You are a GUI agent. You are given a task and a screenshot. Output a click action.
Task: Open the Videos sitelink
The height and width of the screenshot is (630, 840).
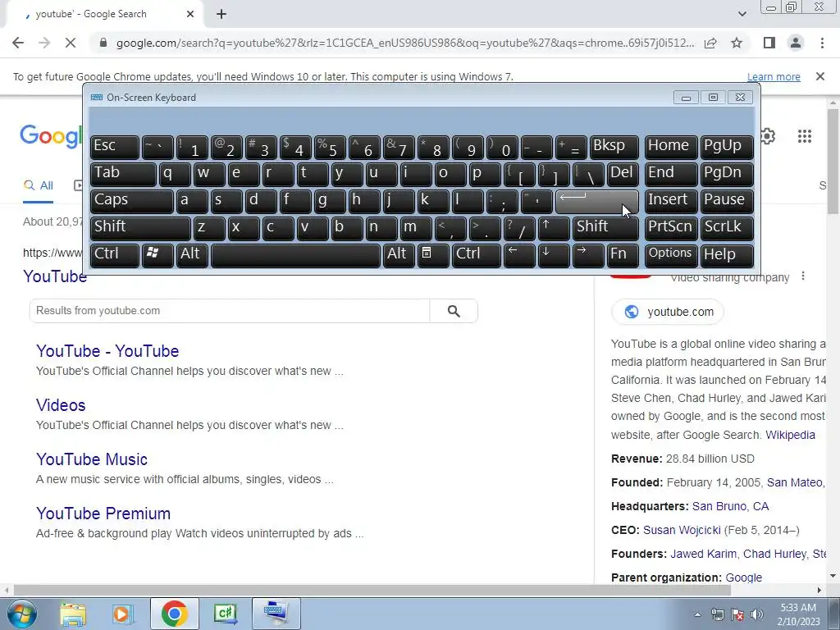(61, 405)
